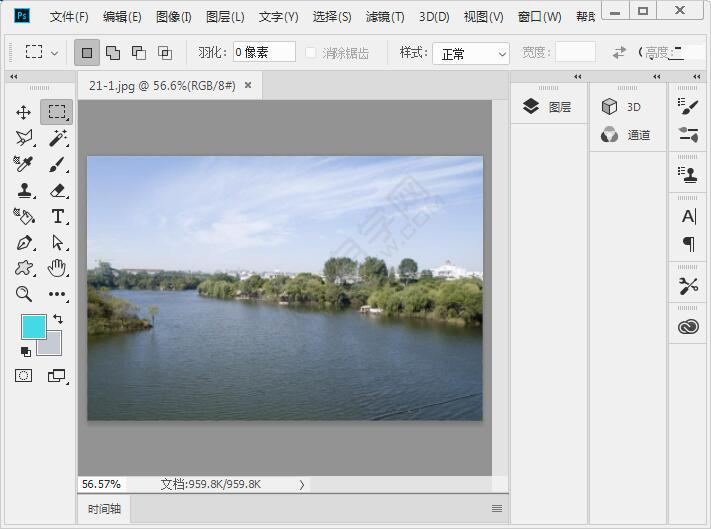Close the 21-1.jpg document tab

point(248,85)
